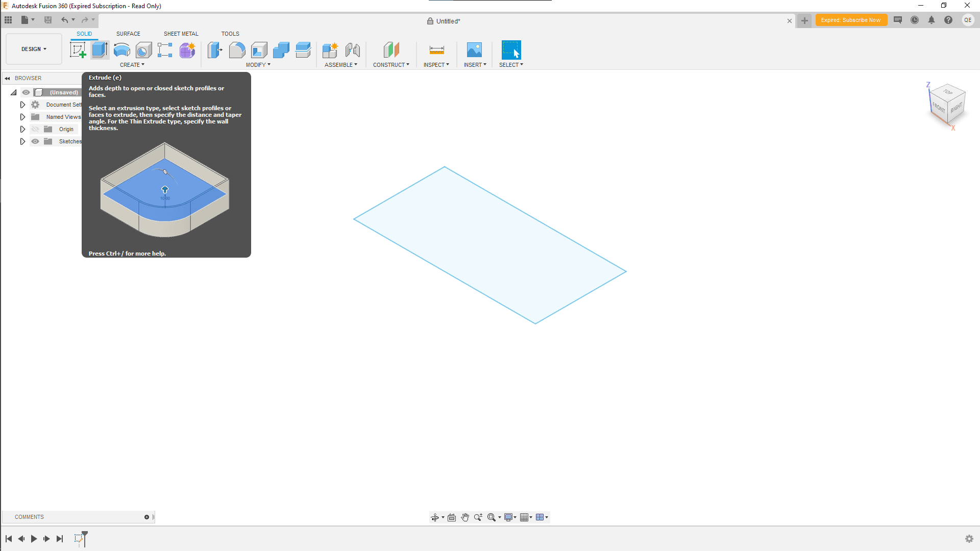Viewport: 980px width, 551px height.
Task: Select the Revolve tool
Action: coord(121,50)
